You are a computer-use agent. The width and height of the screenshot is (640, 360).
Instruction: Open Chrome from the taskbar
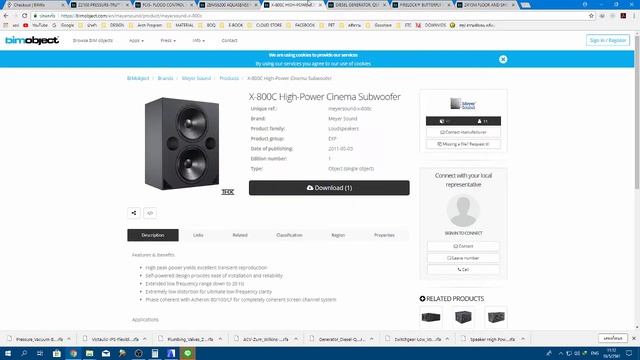pyautogui.click(x=73, y=353)
